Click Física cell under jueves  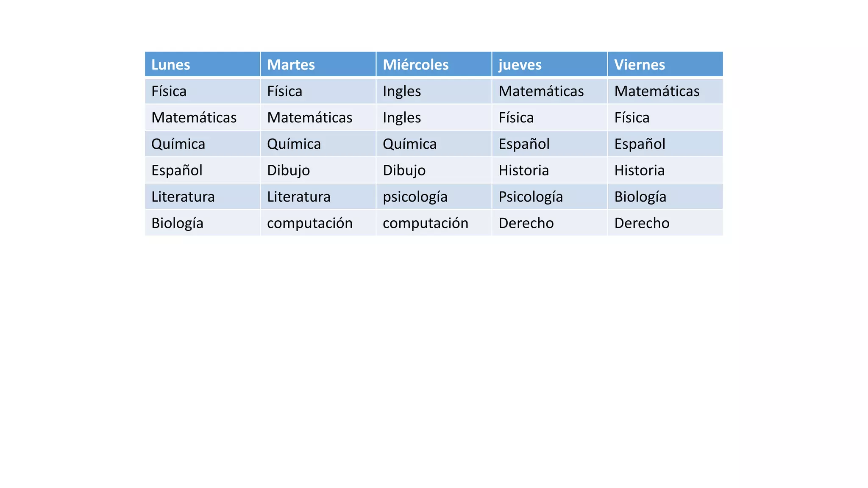(516, 117)
